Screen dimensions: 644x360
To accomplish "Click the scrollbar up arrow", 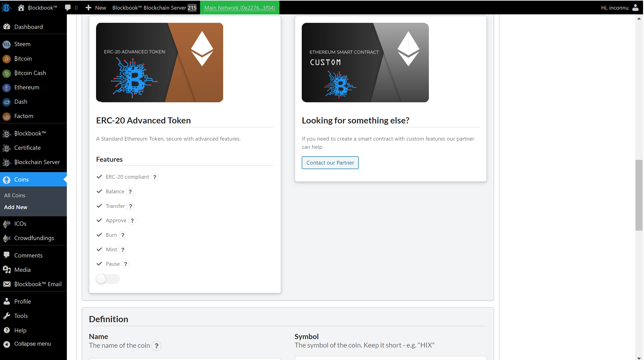I will (x=639, y=19).
